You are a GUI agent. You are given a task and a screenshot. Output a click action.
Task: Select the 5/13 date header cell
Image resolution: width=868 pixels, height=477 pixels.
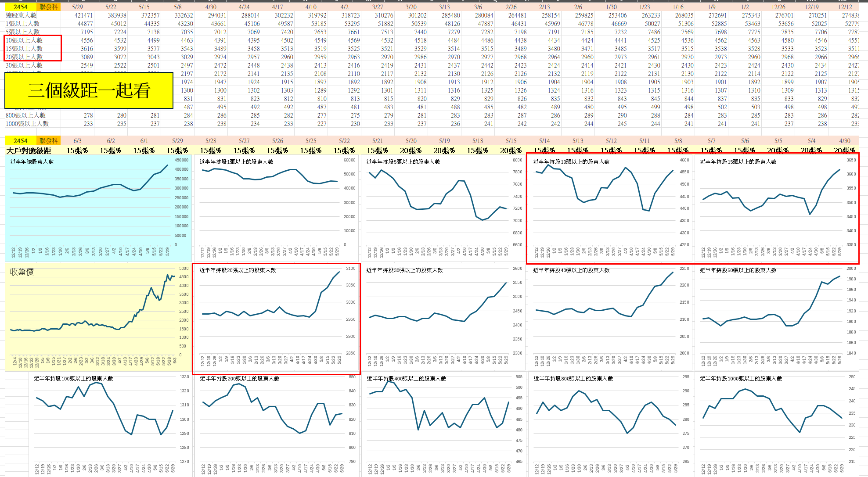(578, 141)
